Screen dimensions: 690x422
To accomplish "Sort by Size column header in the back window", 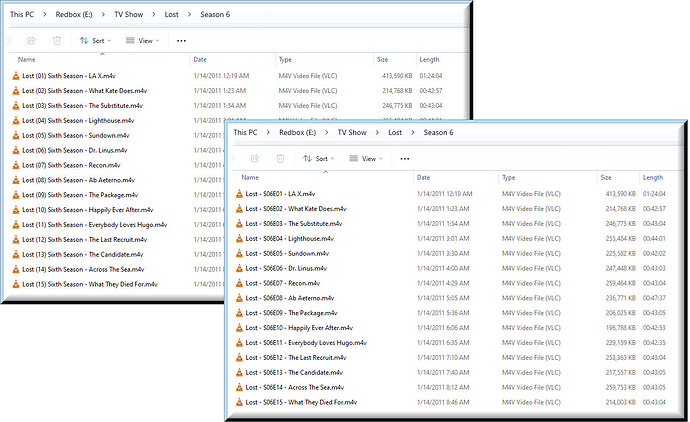I will pos(382,59).
